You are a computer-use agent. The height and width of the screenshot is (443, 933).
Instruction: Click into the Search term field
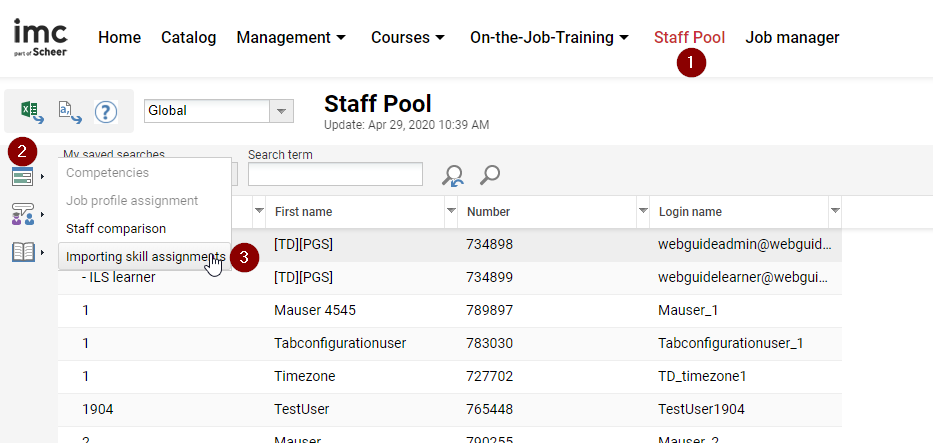tap(335, 175)
